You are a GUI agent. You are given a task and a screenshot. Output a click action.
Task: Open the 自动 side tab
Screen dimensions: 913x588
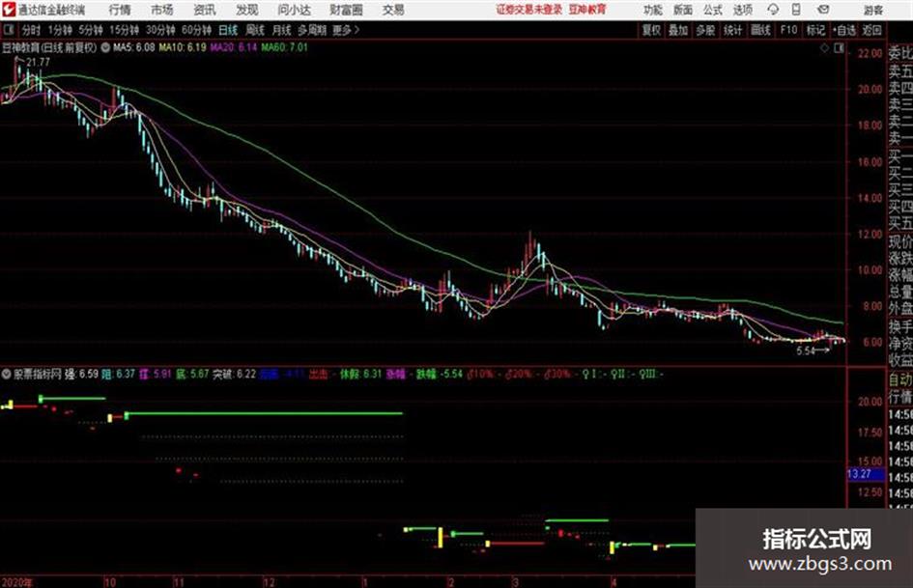(x=900, y=380)
